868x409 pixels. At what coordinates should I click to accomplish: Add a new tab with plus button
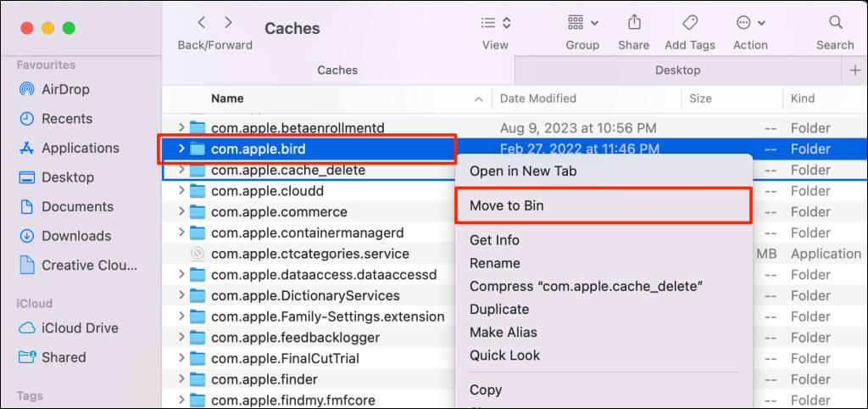pos(855,70)
